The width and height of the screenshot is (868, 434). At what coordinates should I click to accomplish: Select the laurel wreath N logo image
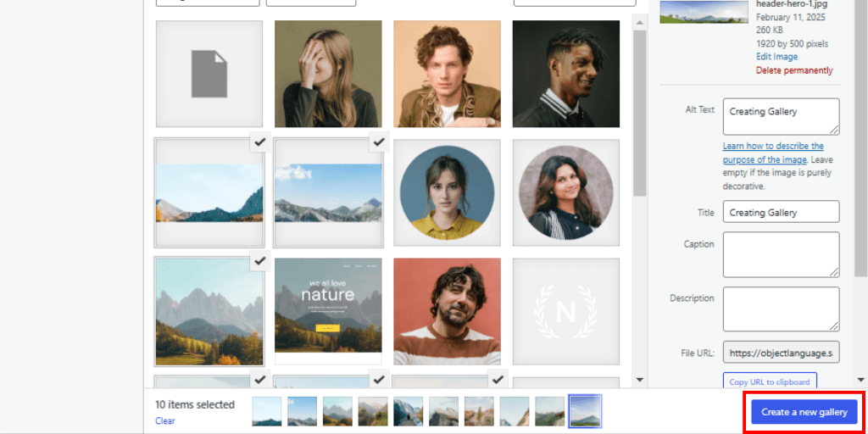[565, 312]
